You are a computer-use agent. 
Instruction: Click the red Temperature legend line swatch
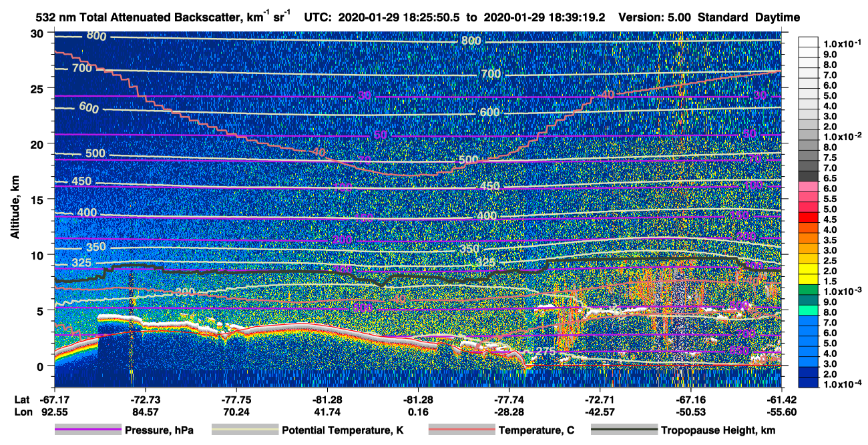pos(461,430)
